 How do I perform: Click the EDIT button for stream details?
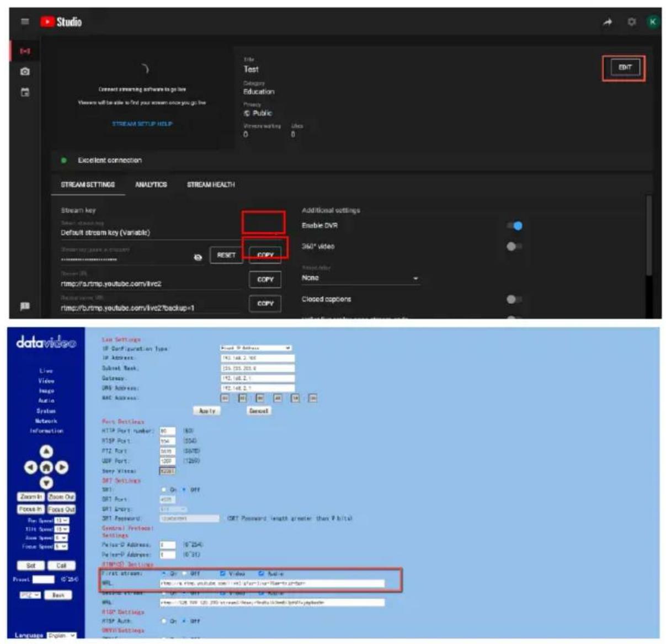point(625,68)
